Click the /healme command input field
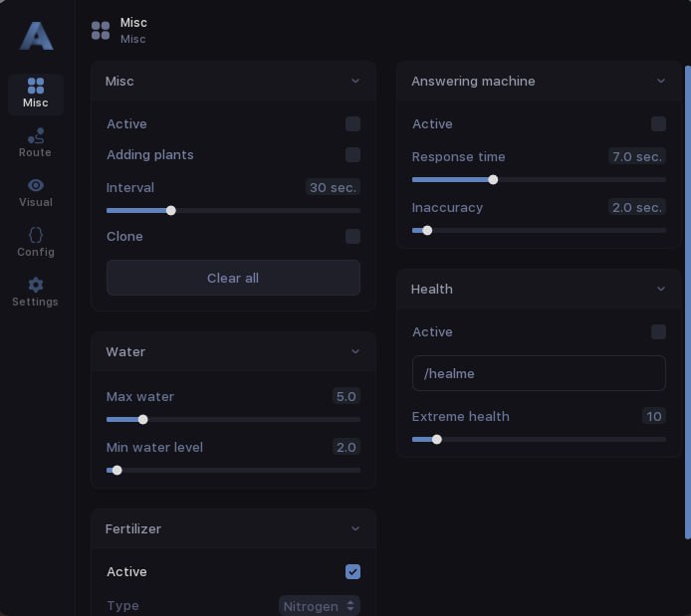Image resolution: width=691 pixels, height=616 pixels. [539, 374]
